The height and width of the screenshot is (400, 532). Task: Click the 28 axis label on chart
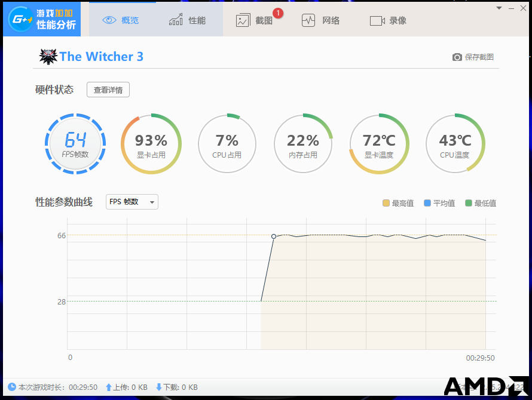click(62, 301)
